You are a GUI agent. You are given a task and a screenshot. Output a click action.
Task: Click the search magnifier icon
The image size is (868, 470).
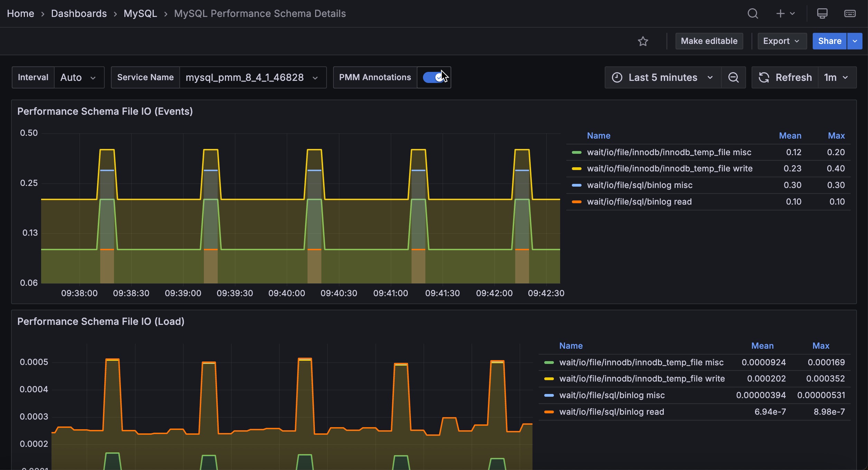pyautogui.click(x=753, y=13)
